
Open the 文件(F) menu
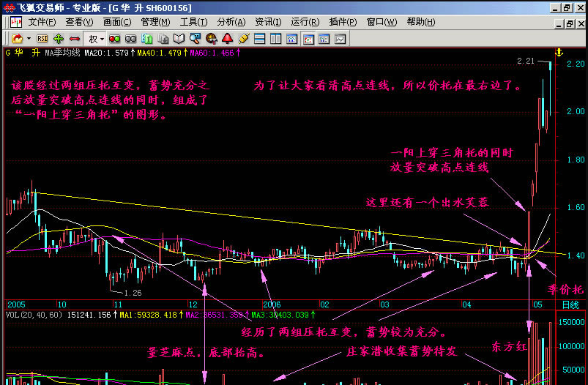(x=42, y=22)
